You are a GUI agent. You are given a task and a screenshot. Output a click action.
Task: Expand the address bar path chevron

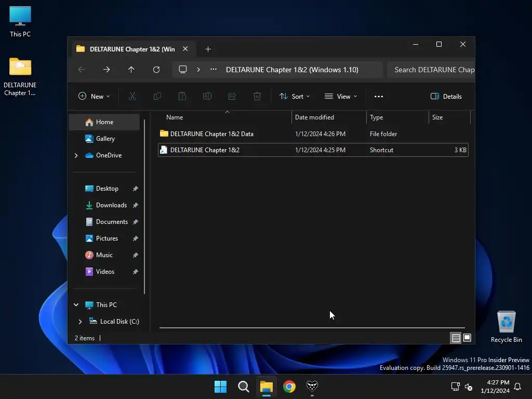[198, 70]
